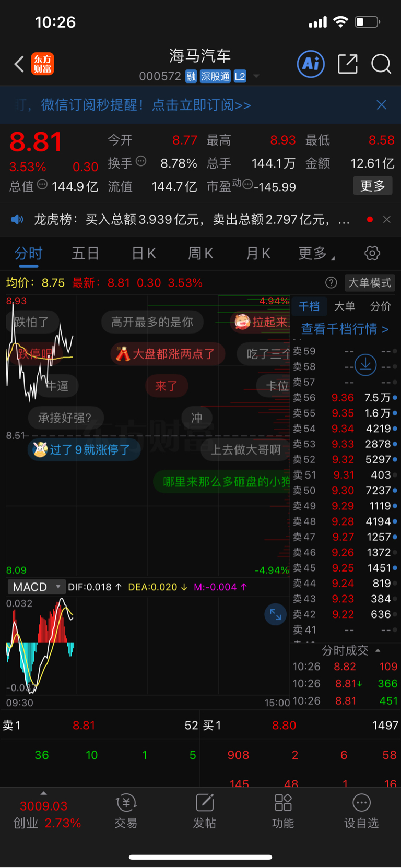Tap the 高开最多的是你 comment bubble

[152, 322]
